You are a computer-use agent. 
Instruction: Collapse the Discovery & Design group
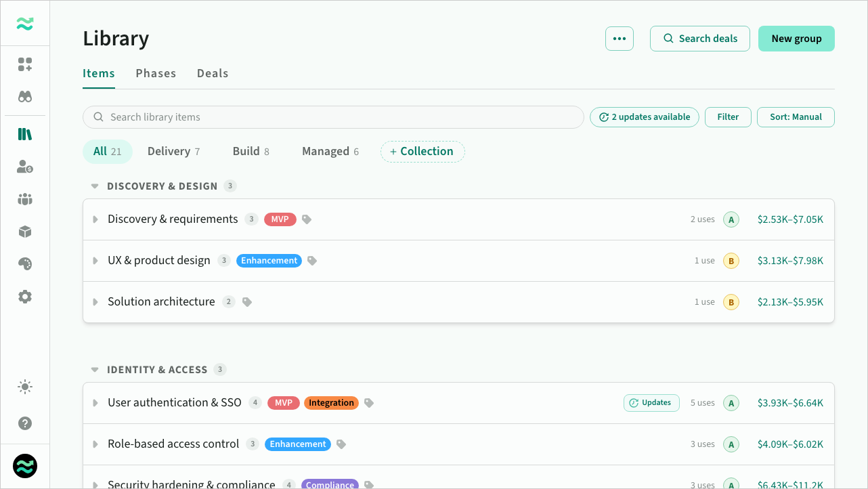[x=95, y=186]
